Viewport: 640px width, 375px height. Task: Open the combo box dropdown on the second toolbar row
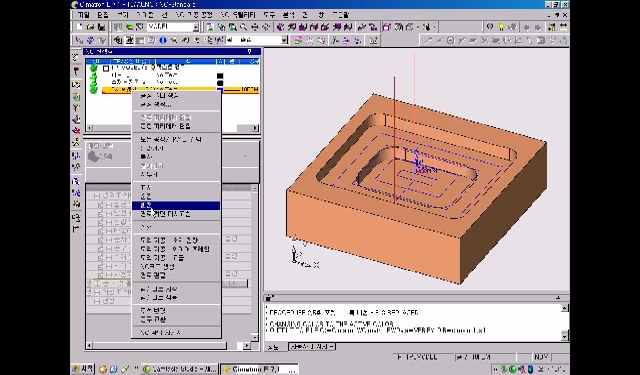pos(284,40)
